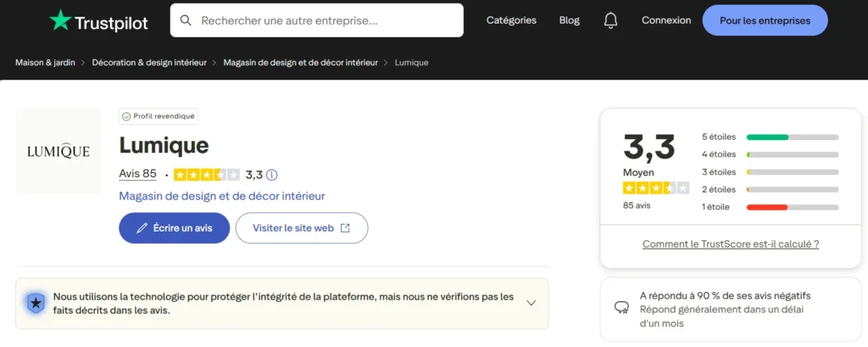Click the reply speech bubble icon
Screen dimensions: 868x347
(x=621, y=308)
